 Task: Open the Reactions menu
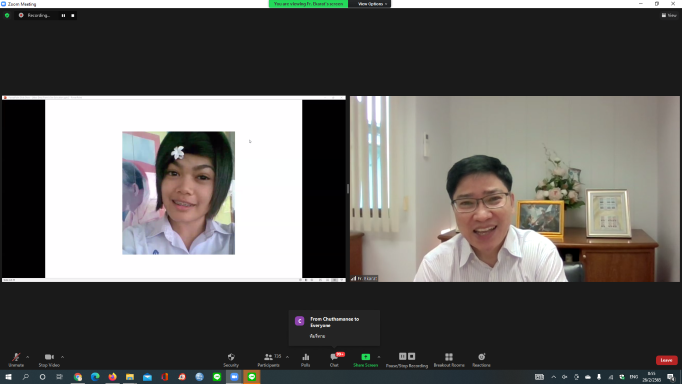tap(481, 360)
